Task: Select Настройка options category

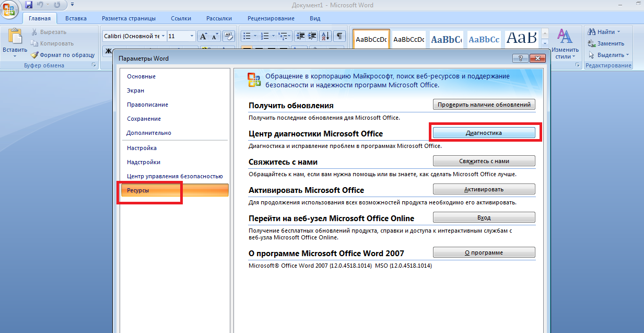Action: [174, 148]
